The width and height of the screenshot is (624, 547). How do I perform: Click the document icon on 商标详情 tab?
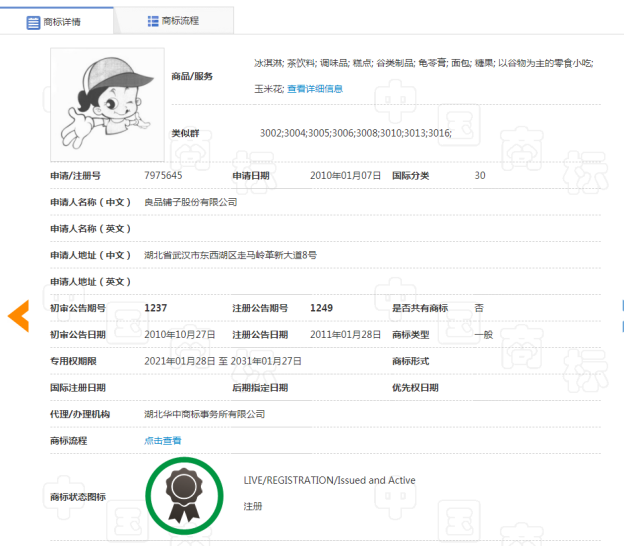(x=32, y=20)
